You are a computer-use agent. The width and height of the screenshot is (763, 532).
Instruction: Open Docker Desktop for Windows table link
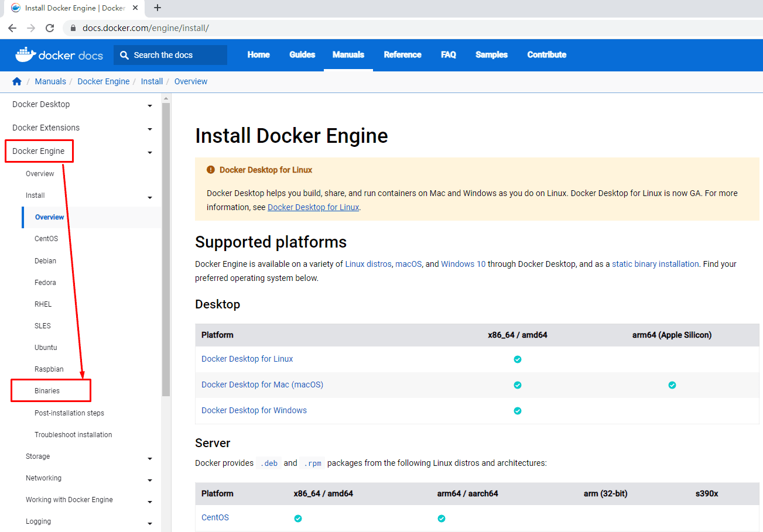coord(254,410)
